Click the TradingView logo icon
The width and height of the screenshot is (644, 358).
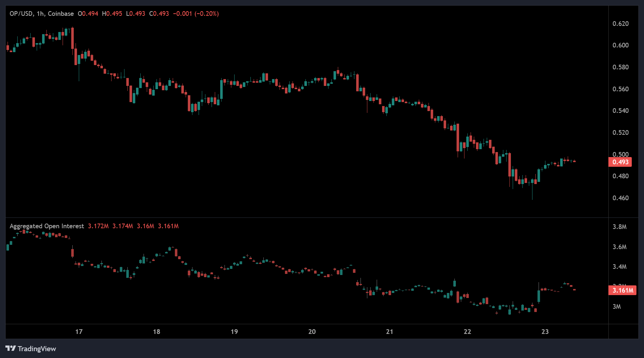click(x=11, y=348)
